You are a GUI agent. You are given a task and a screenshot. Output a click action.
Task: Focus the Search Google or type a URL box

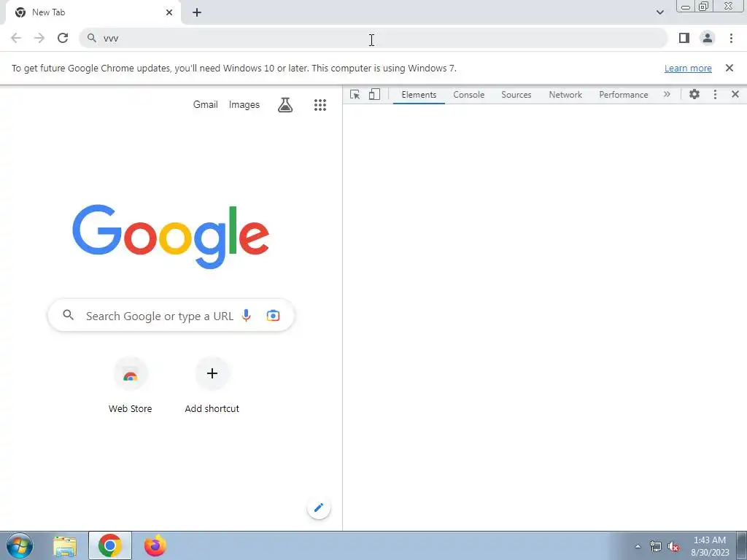(x=171, y=315)
